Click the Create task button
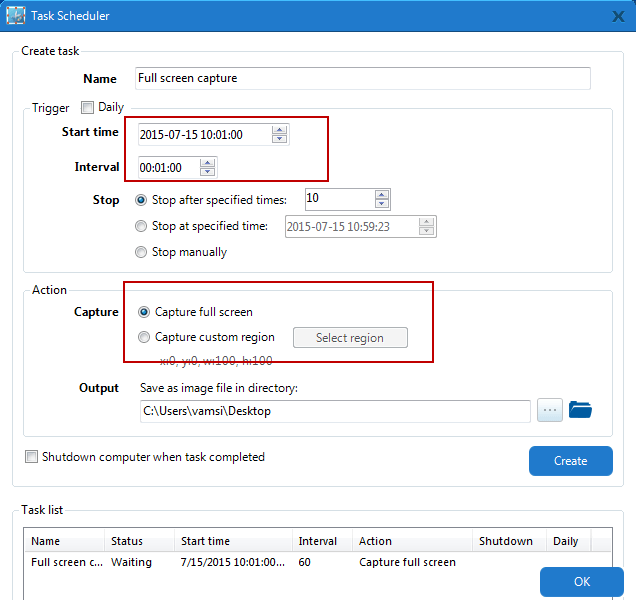The image size is (636, 600). pos(571,461)
